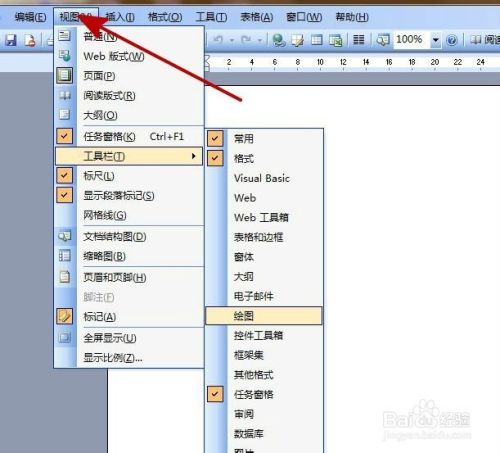Open the Undo history dropdown arrow
This screenshot has height=453, width=500.
point(232,40)
